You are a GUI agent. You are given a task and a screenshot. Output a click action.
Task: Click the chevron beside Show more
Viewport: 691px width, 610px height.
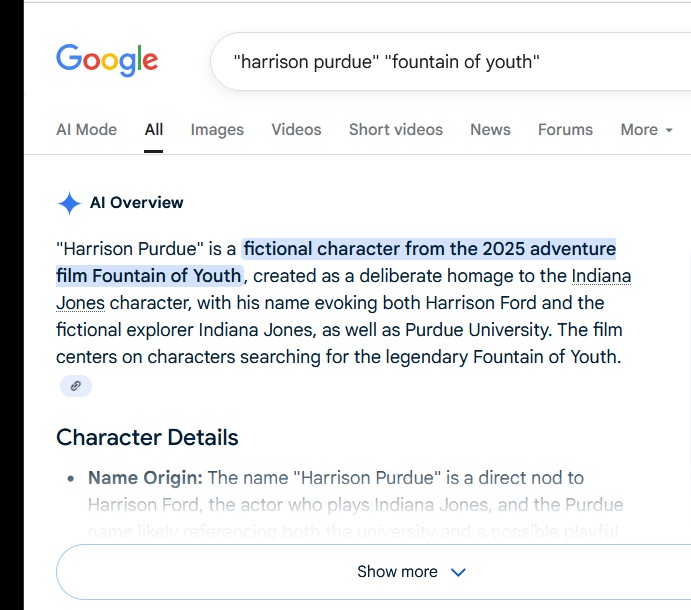pos(459,572)
